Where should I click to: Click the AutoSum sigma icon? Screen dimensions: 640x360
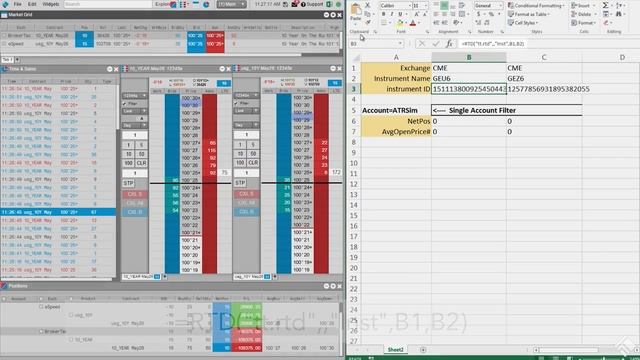click(606, 5)
